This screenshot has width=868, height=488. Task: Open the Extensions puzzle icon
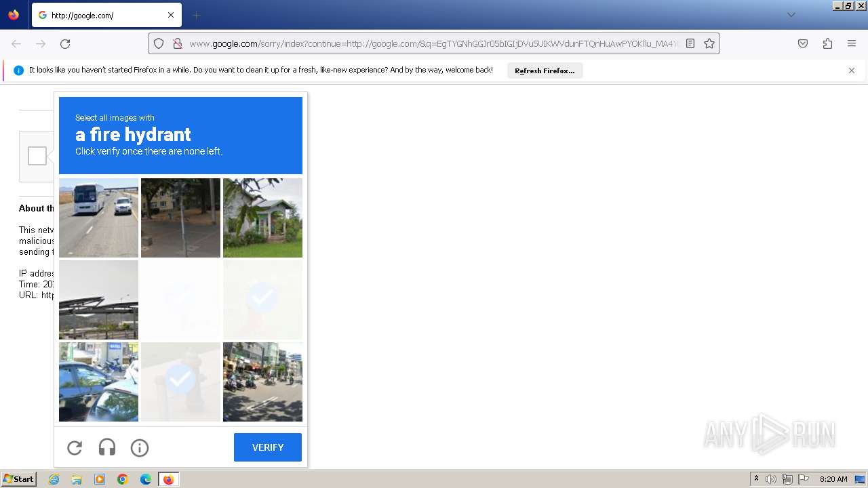[827, 43]
